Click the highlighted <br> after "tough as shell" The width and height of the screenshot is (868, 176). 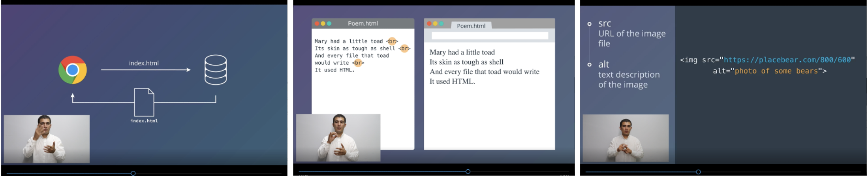coord(404,49)
